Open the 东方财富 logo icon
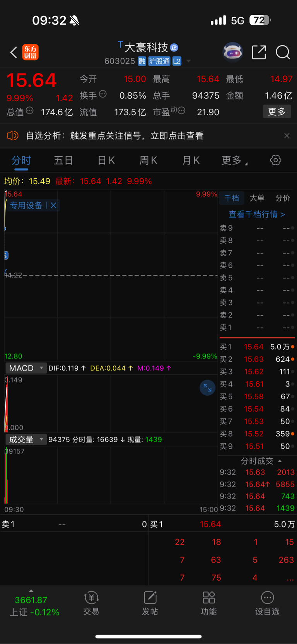297x644 pixels. (31, 52)
